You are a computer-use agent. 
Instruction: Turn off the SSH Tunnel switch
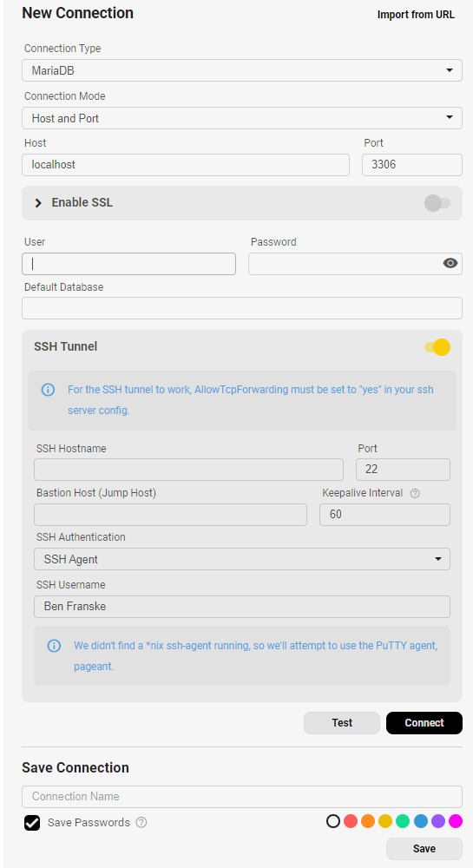pos(437,347)
